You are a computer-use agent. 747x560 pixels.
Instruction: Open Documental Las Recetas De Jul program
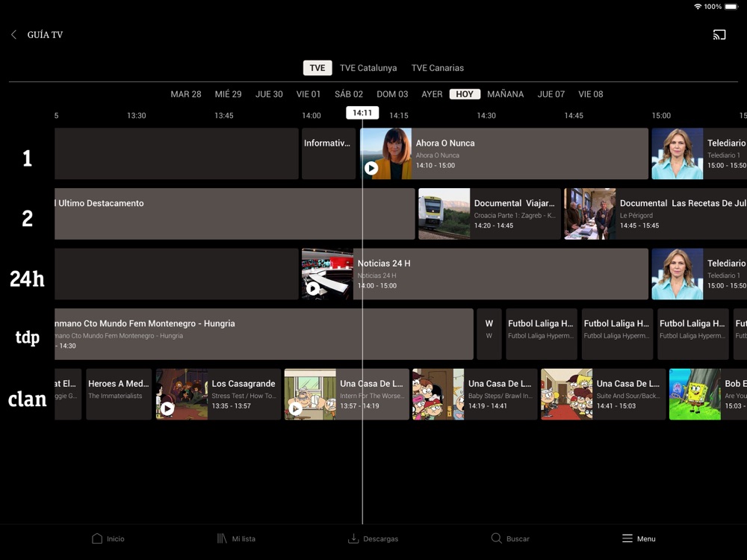coord(656,214)
